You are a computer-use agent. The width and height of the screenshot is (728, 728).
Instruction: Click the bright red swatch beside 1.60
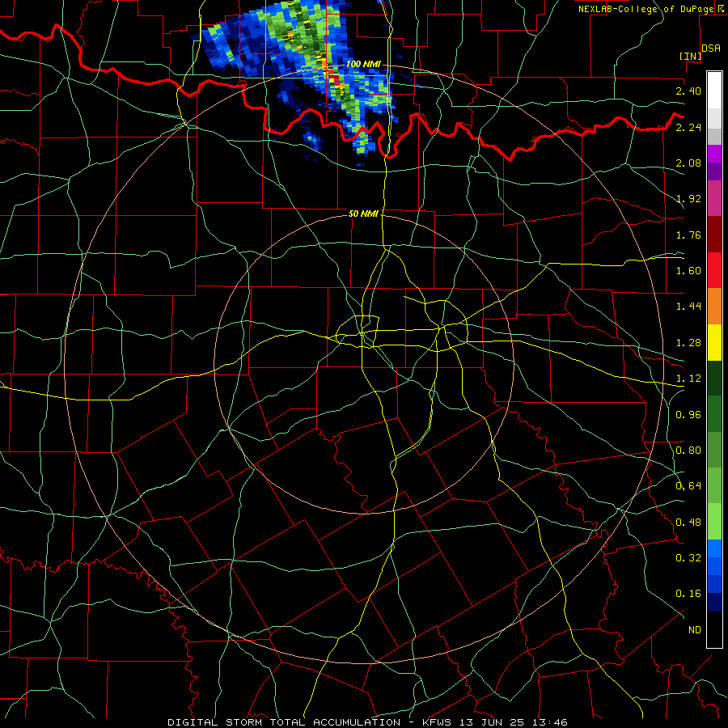click(x=714, y=270)
